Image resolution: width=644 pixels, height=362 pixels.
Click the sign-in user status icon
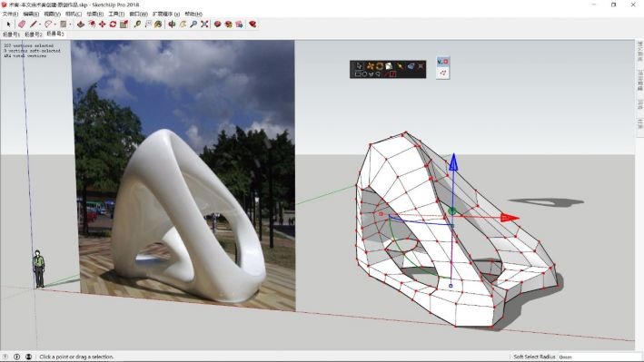coord(28,357)
